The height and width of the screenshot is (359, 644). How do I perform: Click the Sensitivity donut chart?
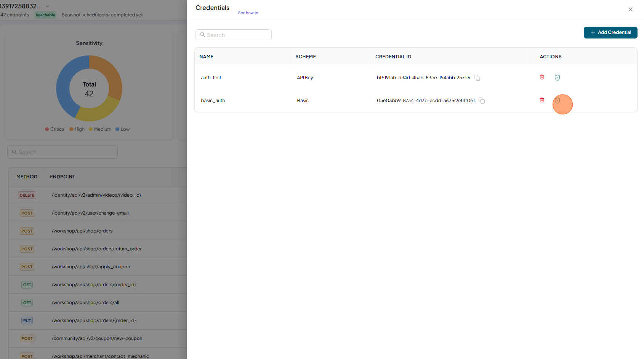89,88
